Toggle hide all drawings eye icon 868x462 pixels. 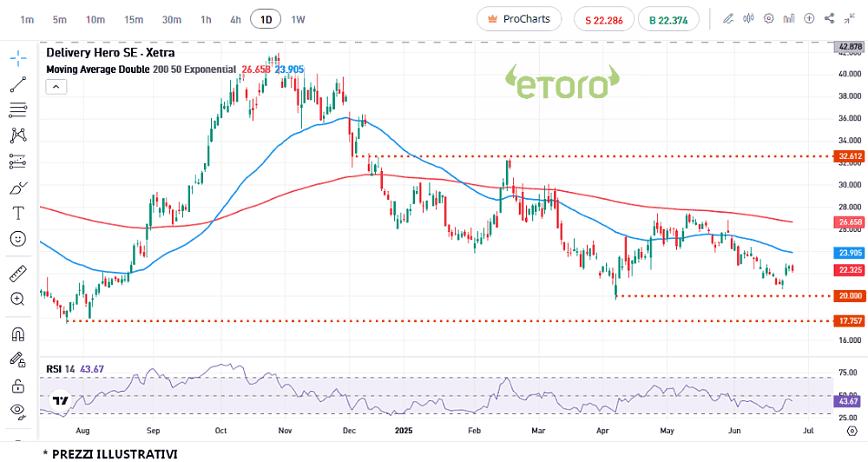[x=18, y=410]
